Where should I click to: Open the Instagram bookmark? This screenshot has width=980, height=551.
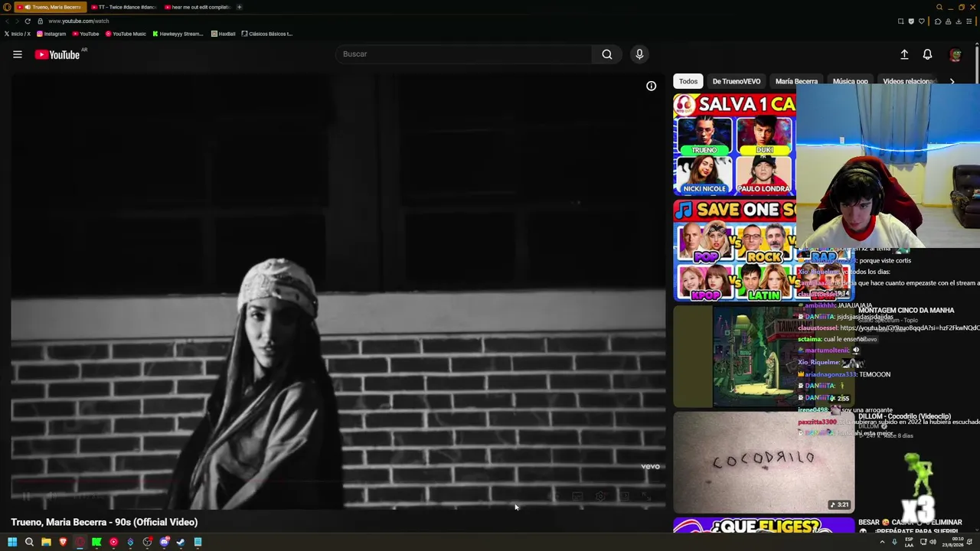[51, 34]
